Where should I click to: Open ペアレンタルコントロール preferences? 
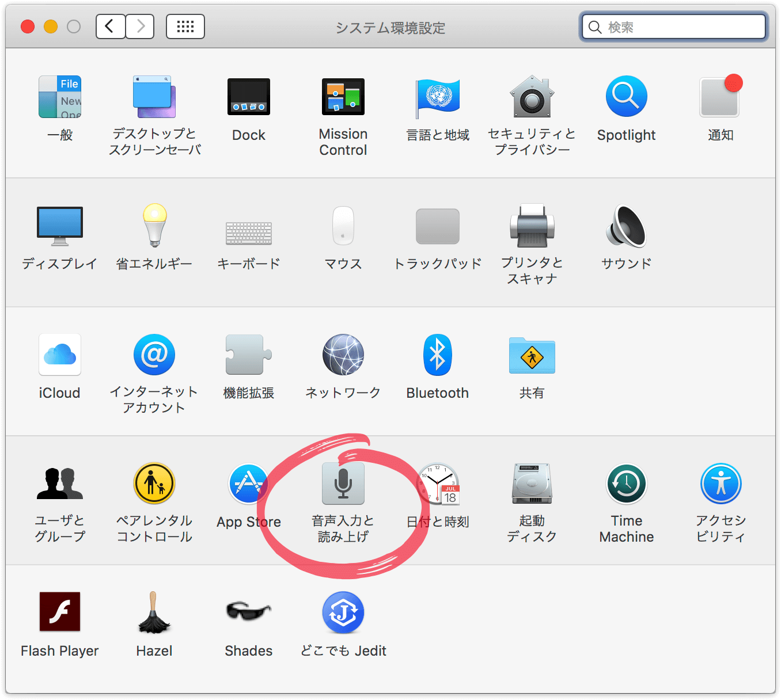pos(154,484)
